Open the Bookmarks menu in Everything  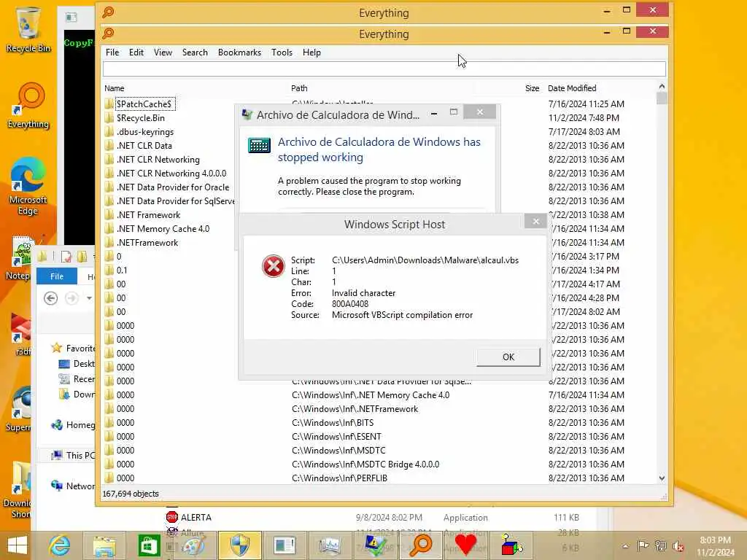239,52
